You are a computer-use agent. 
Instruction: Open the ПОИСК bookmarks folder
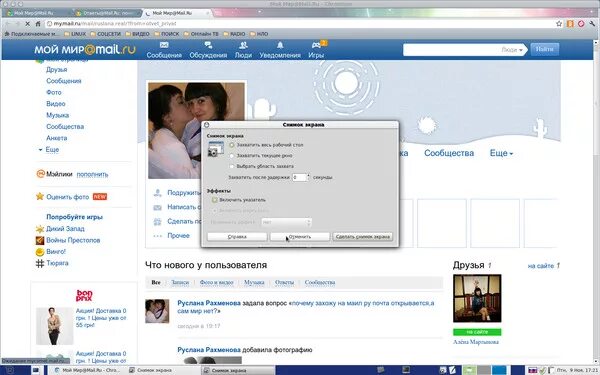click(167, 34)
